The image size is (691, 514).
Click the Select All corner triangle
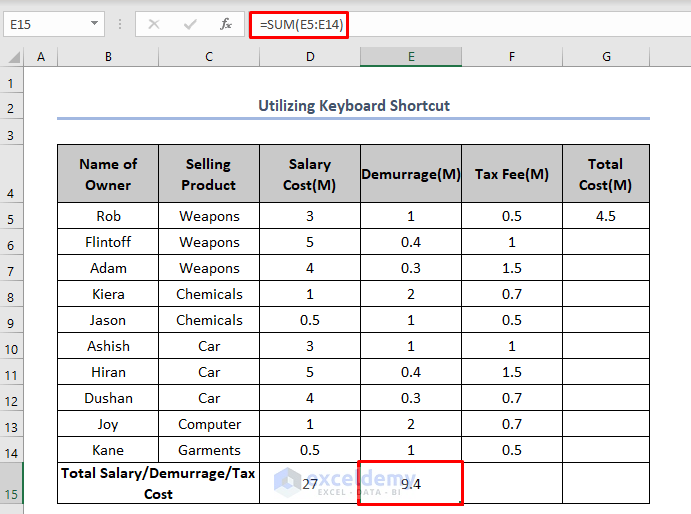tap(13, 58)
